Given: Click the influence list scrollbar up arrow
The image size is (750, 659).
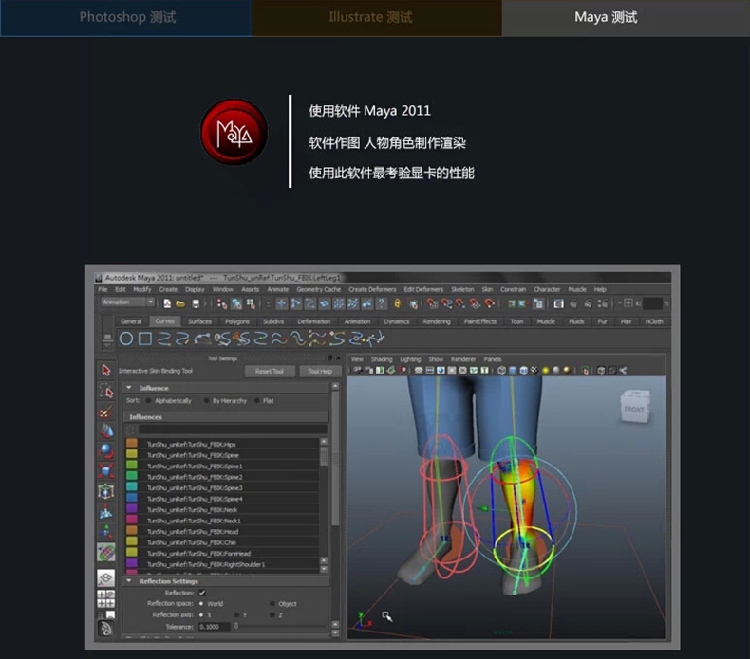Looking at the screenshot, I should (324, 441).
